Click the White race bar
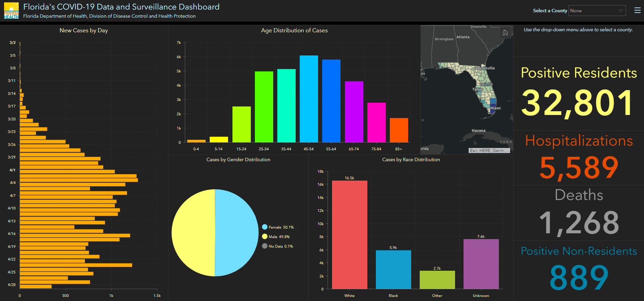This screenshot has height=301, width=644. tap(349, 235)
